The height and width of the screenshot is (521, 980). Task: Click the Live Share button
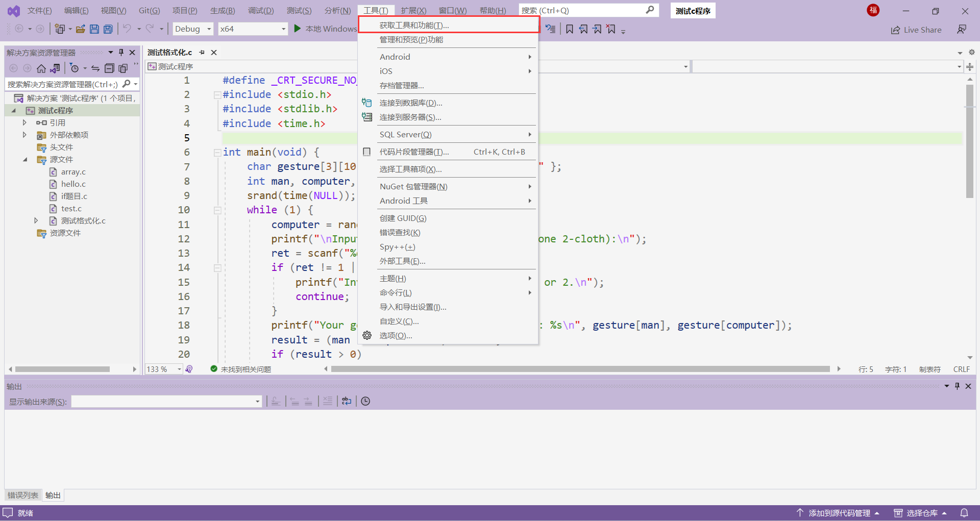click(916, 30)
